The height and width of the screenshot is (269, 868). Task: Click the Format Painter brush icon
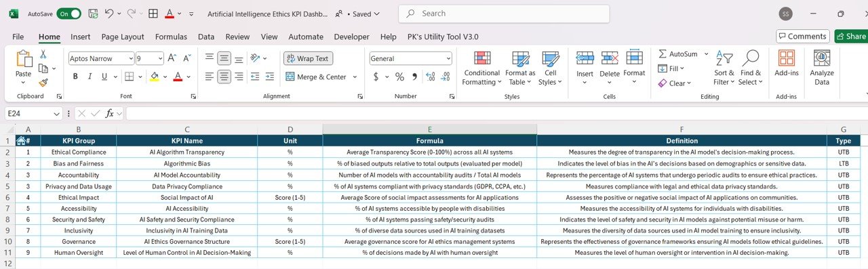43,83
